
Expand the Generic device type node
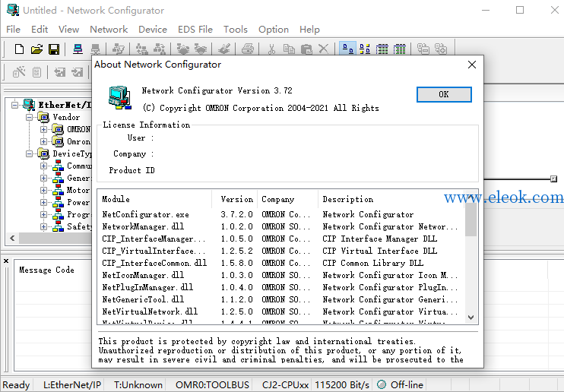click(x=43, y=179)
